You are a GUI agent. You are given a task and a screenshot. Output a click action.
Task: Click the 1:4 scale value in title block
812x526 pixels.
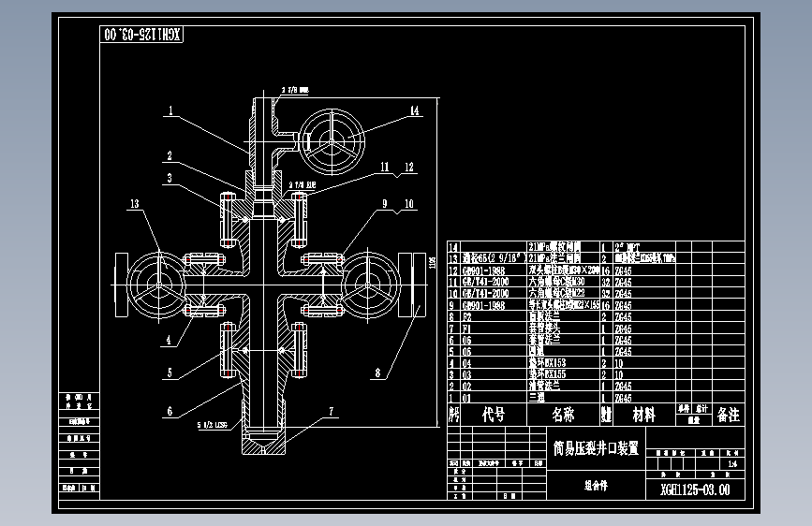click(x=732, y=464)
